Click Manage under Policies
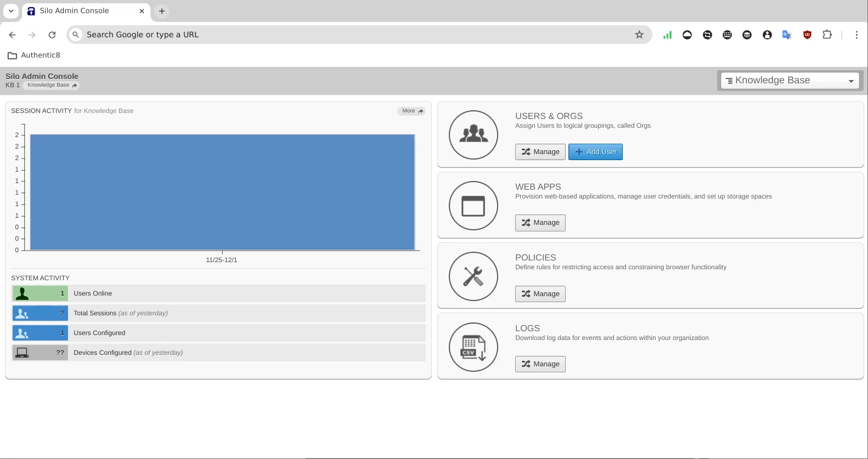 [x=540, y=294]
